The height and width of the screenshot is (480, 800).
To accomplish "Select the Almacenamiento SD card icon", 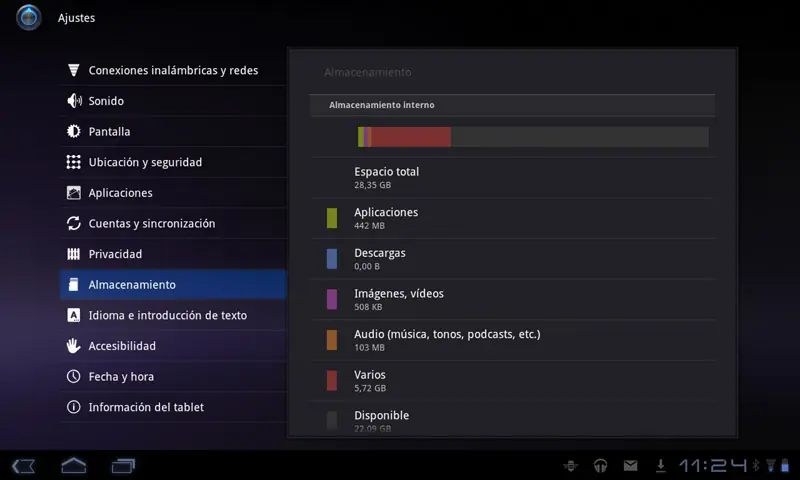I will pyautogui.click(x=73, y=284).
